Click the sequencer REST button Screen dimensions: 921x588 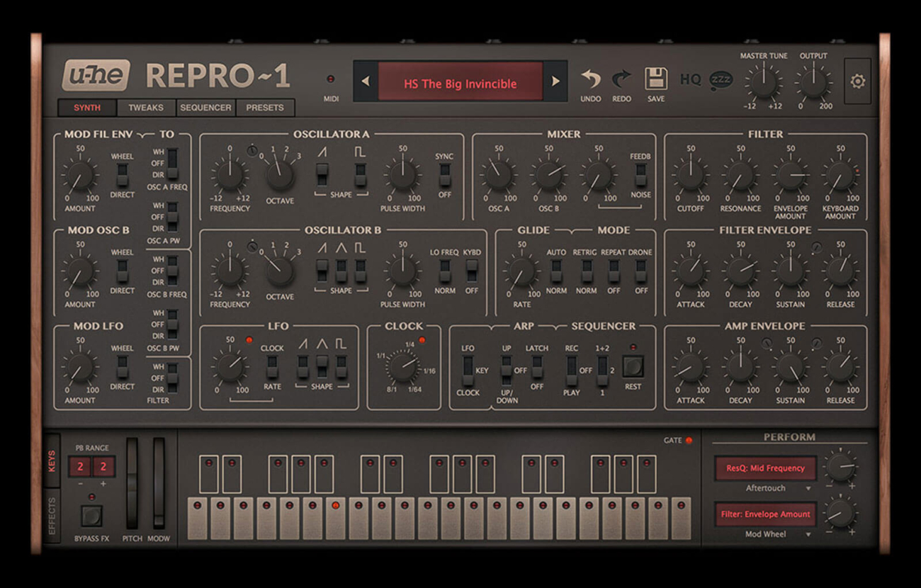point(633,366)
